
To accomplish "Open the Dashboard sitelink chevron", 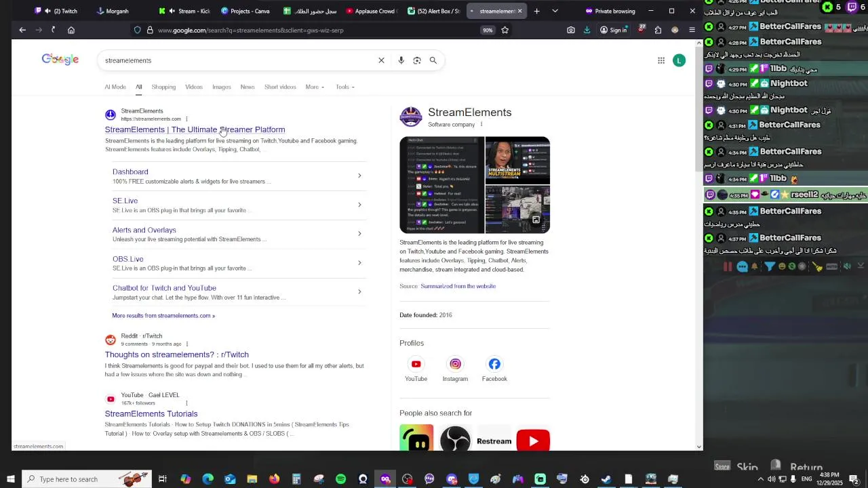I will (359, 176).
